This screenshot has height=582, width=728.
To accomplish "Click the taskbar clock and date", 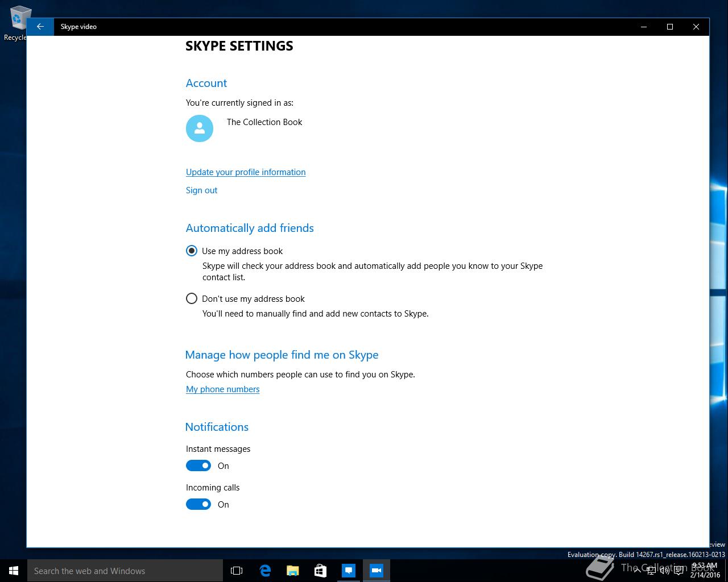I will tap(705, 571).
